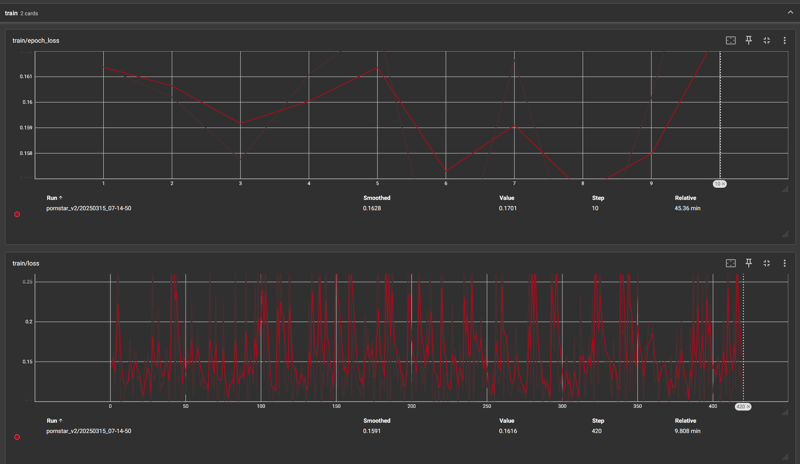Pin the train/loss card
Viewport: 800px width, 464px height.
pos(748,263)
